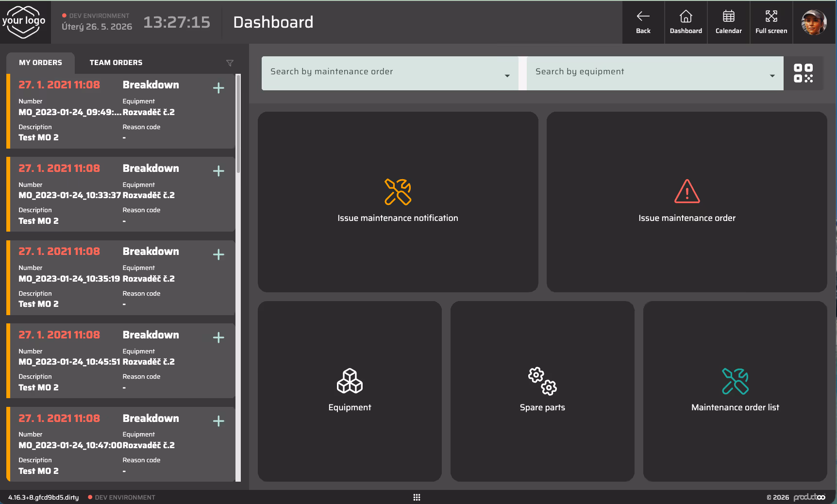Open the Issue maintenance order tile
Viewport: 837px width, 504px height.
coord(687,202)
